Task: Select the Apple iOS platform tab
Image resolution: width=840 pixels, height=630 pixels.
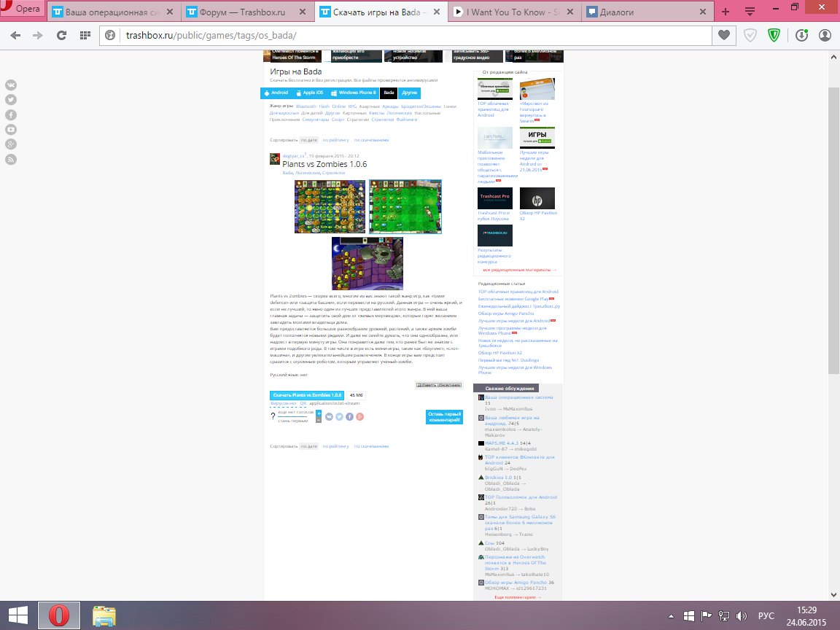Action: tap(309, 93)
